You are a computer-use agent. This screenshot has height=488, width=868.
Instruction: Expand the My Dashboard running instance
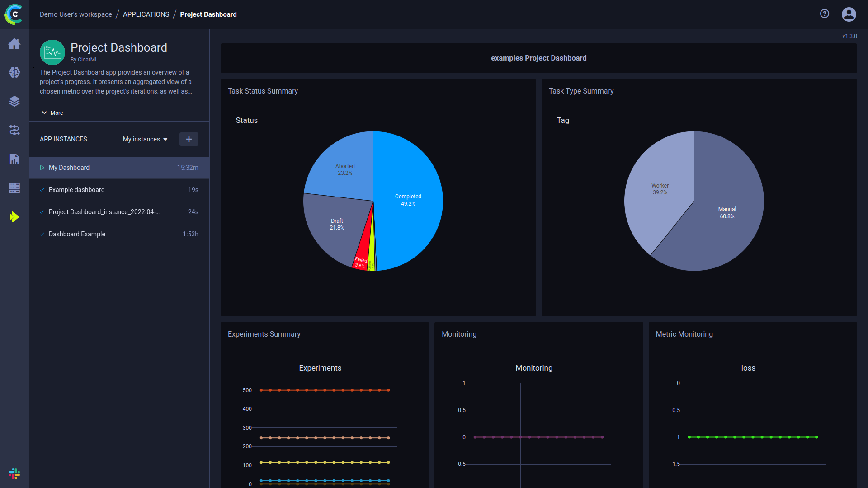point(42,168)
